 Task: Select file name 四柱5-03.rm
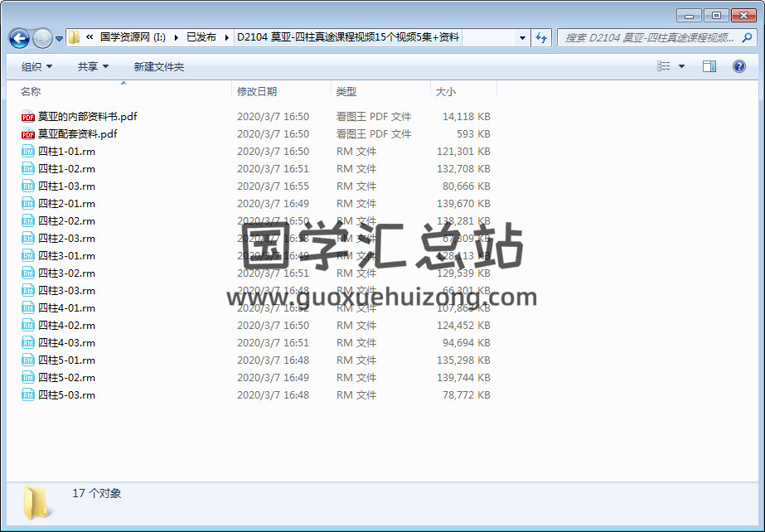(67, 395)
